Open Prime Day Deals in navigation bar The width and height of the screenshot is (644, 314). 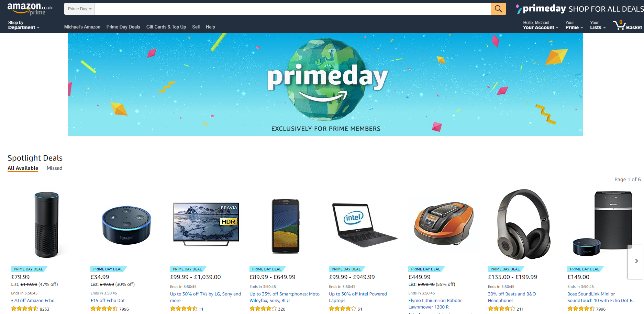click(123, 27)
